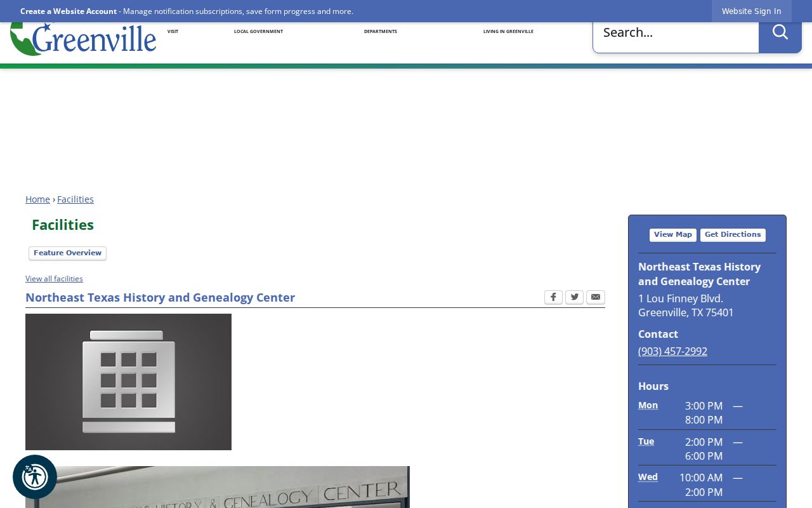The height and width of the screenshot is (508, 812).
Task: Open View all facilities link
Action: point(54,279)
